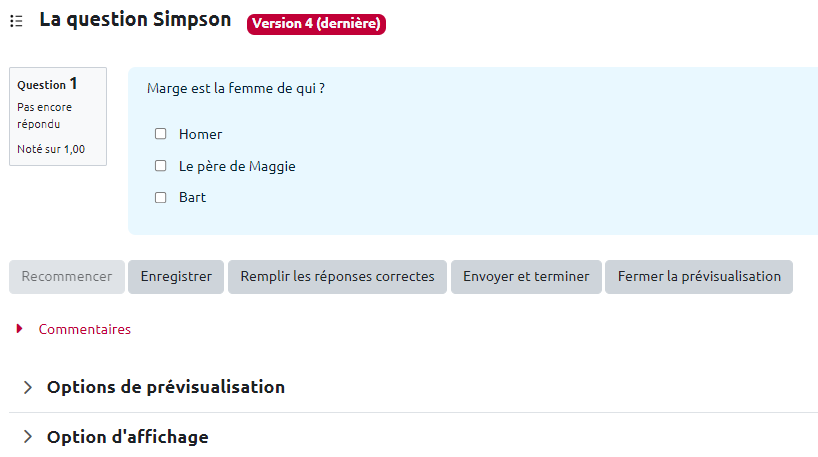The image size is (818, 457).
Task: Click the chevron arrow before Options de prévisualisation
Action: (x=27, y=387)
